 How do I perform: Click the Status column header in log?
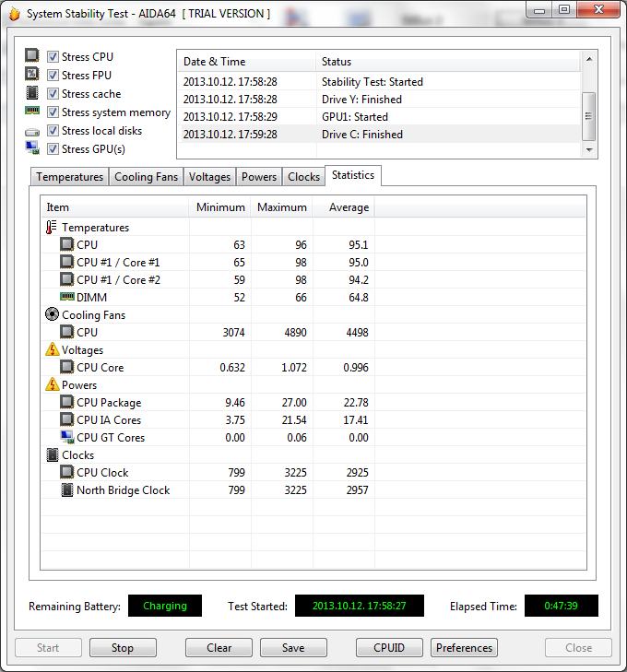pyautogui.click(x=448, y=61)
